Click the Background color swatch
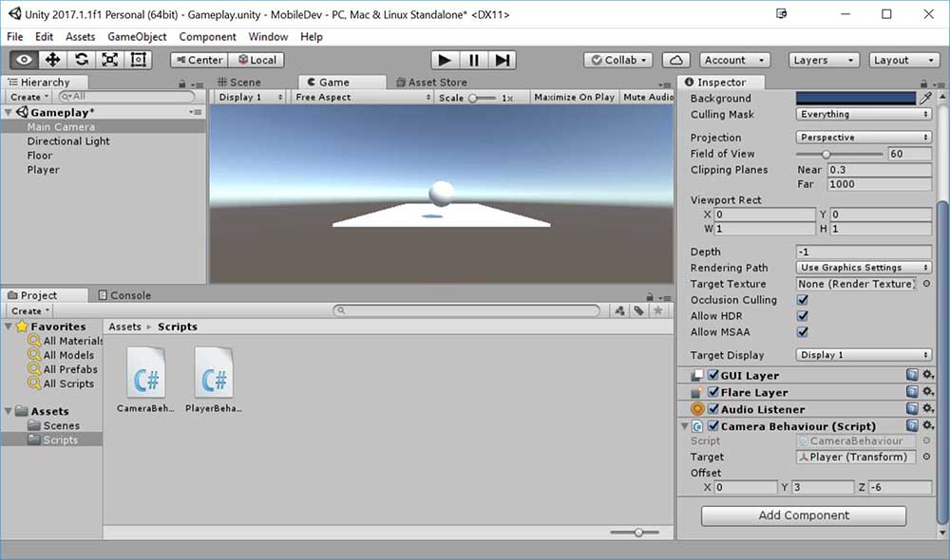Screen dimensions: 950x560 (856, 98)
